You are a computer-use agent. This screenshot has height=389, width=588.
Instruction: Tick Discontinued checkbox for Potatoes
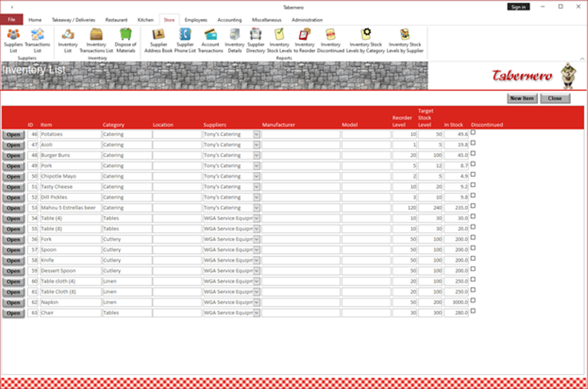tap(473, 133)
